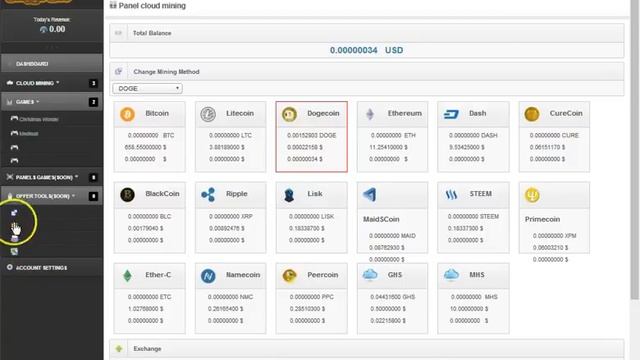The image size is (640, 360).
Task: Open the Dashboard sidebar item
Action: (x=51, y=64)
